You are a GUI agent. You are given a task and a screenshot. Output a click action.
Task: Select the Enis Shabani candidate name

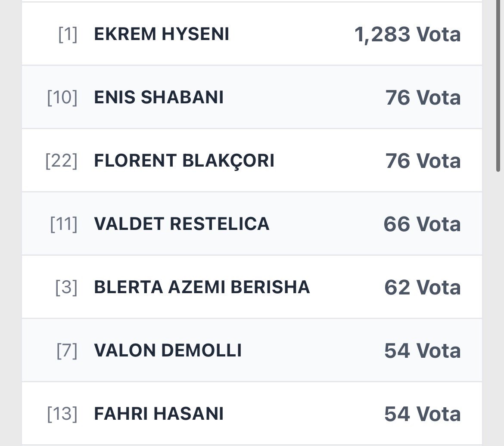tap(159, 98)
